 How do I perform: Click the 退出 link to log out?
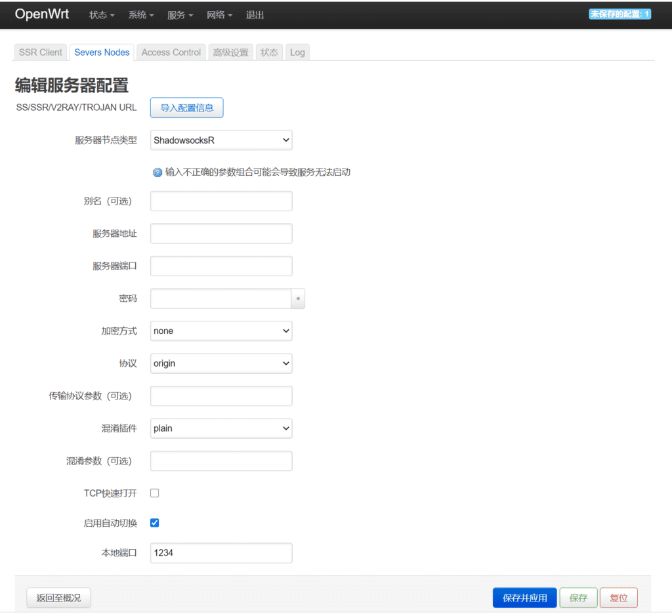[255, 14]
